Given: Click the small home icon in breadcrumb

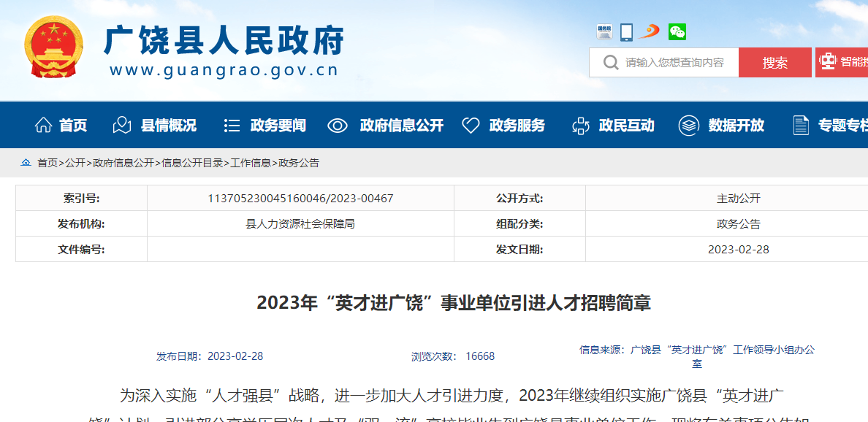Looking at the screenshot, I should (26, 163).
